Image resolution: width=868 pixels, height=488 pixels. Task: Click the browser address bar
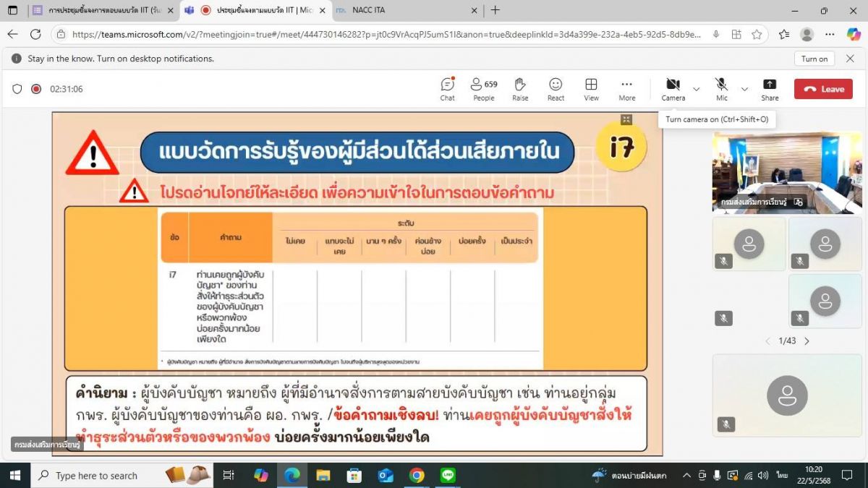(x=383, y=34)
